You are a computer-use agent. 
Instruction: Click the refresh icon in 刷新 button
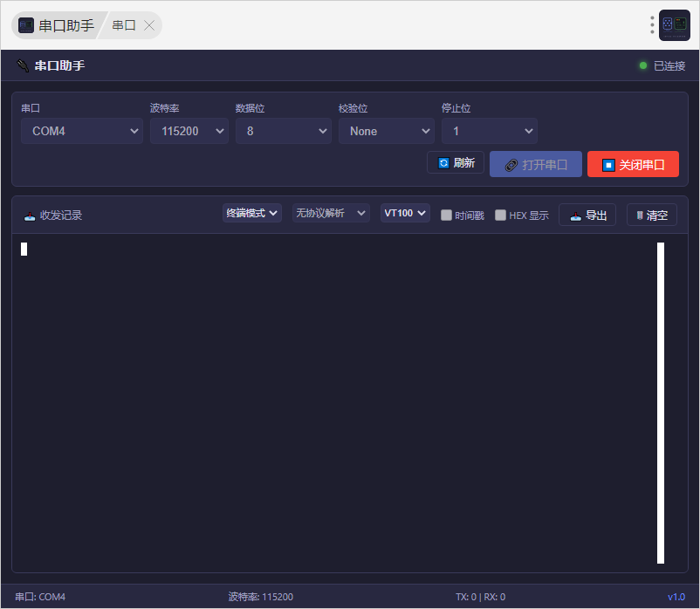coord(443,163)
